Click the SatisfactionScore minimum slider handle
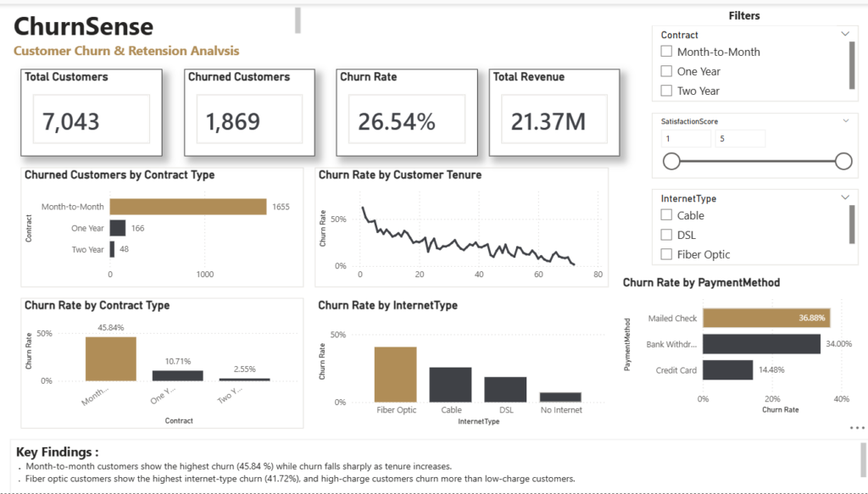The width and height of the screenshot is (868, 494). [671, 161]
